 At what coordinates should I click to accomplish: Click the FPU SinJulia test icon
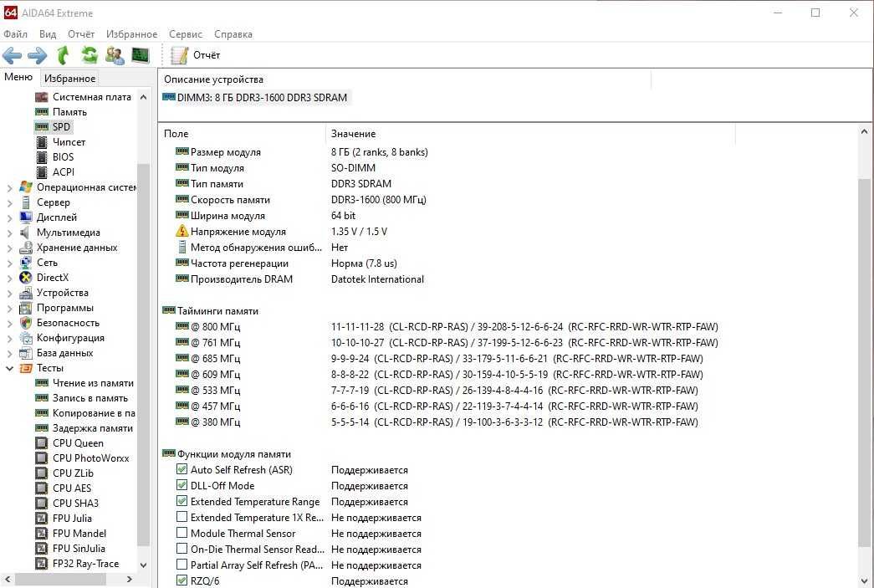click(x=42, y=549)
